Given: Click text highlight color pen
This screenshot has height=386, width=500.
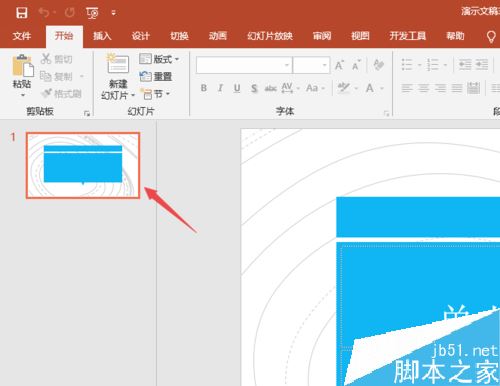Looking at the screenshot, I should 343,88.
